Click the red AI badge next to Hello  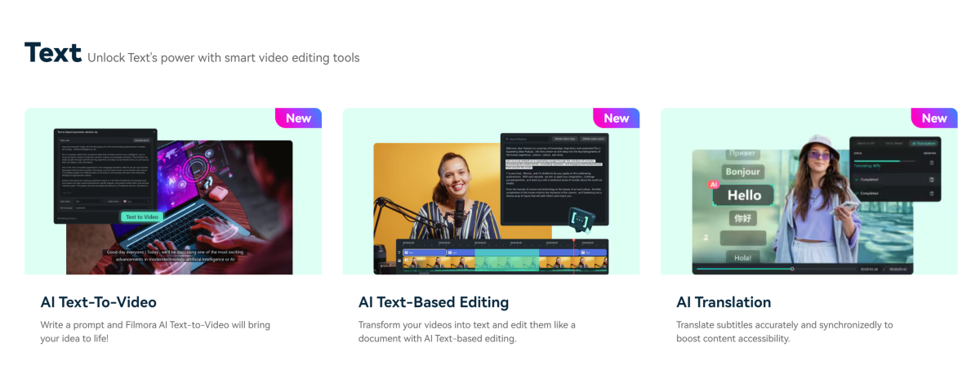click(714, 185)
